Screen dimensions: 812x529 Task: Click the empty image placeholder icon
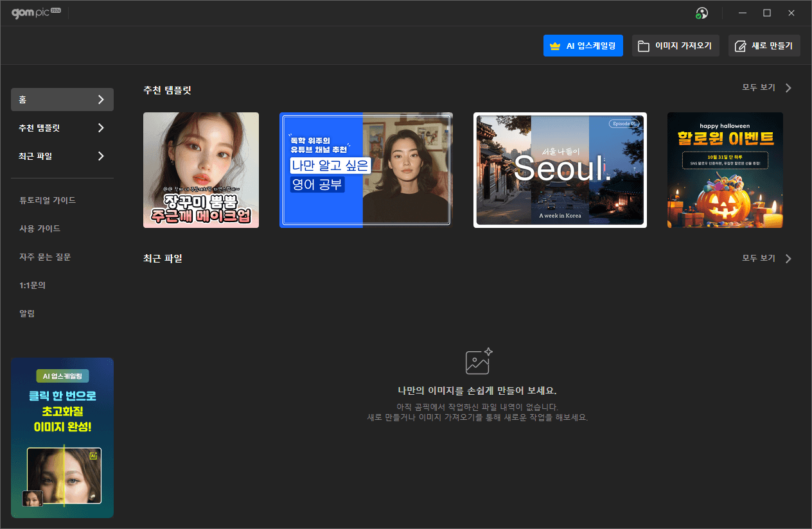click(479, 361)
